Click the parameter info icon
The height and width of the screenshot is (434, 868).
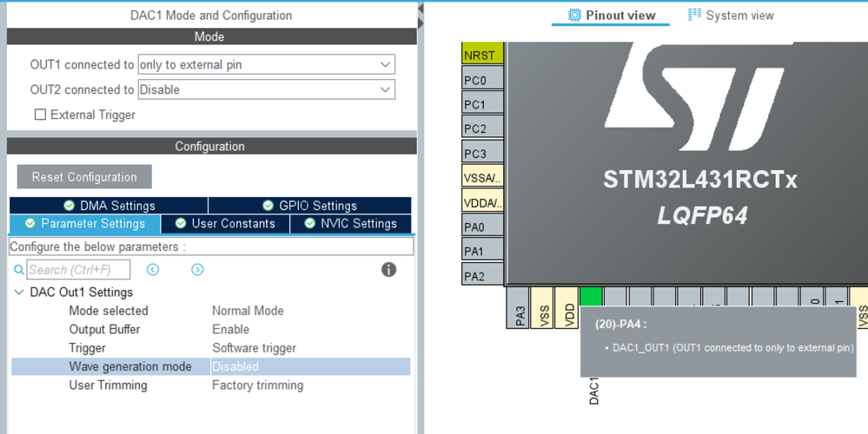point(388,270)
